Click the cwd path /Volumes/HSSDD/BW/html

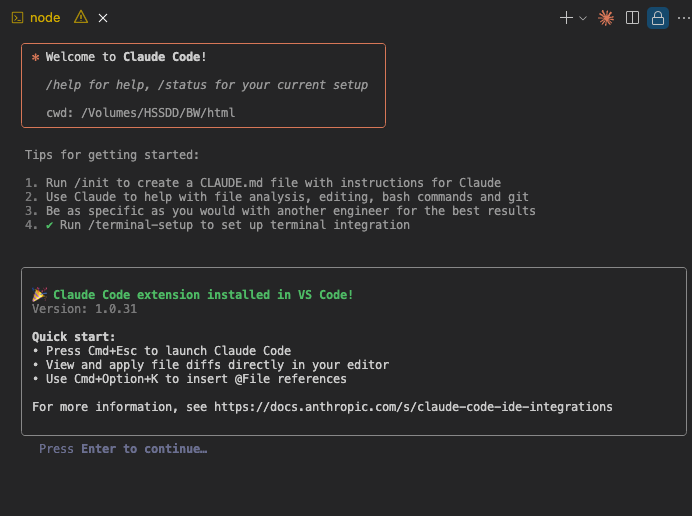pyautogui.click(x=158, y=113)
